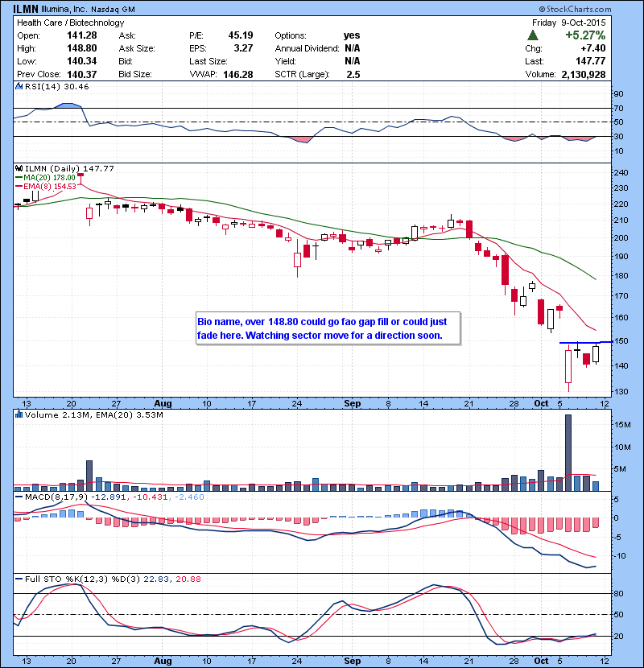644x668 pixels.
Task: Click the blue Bio name annotation text box
Action: (328, 328)
